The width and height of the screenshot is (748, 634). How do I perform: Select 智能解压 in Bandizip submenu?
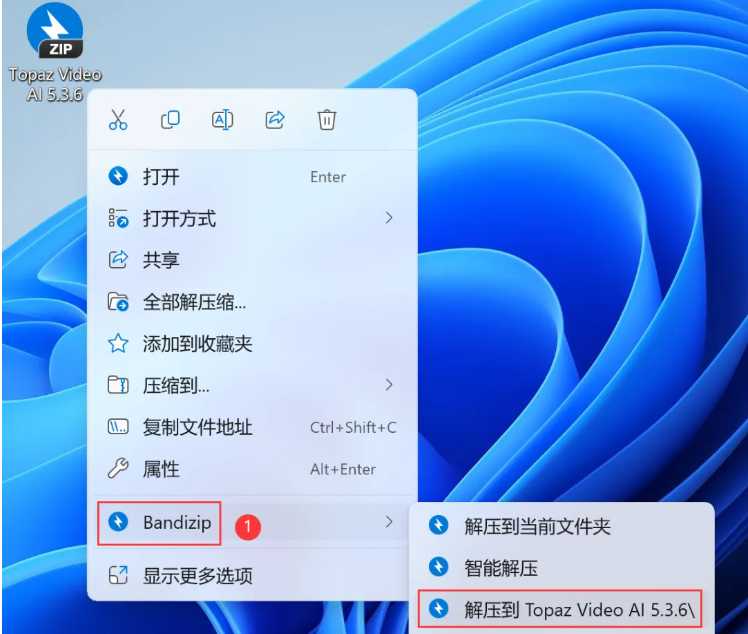point(501,568)
